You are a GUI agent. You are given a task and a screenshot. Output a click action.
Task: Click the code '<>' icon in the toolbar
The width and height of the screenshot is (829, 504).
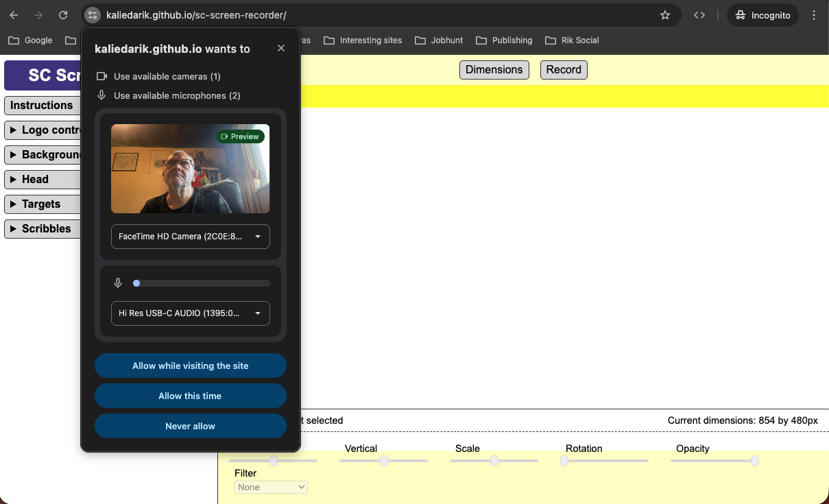(699, 14)
